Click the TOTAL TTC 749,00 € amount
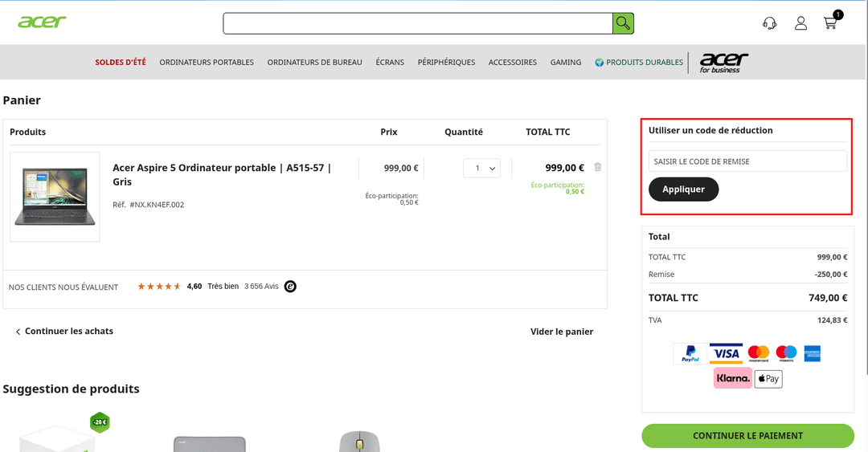The height and width of the screenshot is (452, 868). click(x=828, y=298)
